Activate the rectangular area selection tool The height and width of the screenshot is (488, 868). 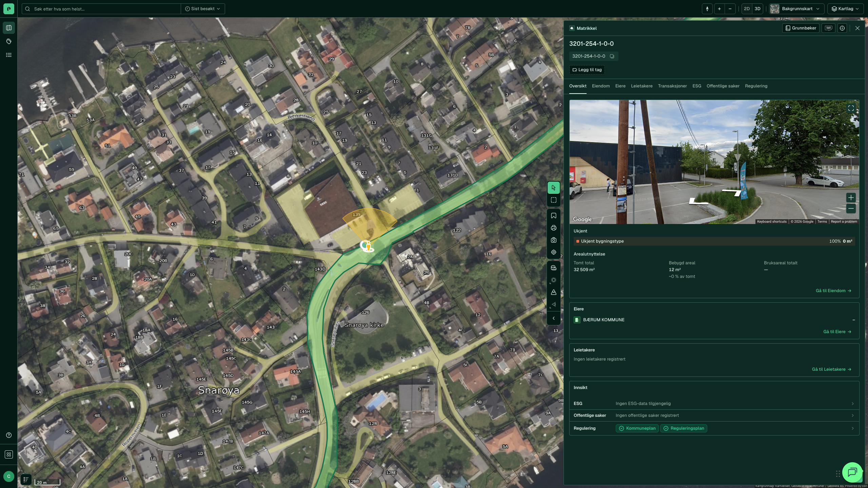point(553,200)
